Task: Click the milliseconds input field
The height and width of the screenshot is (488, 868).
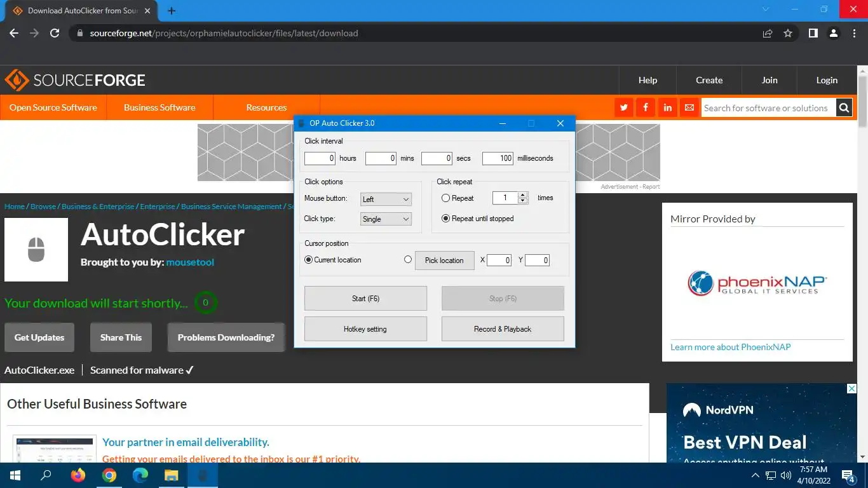Action: point(498,158)
